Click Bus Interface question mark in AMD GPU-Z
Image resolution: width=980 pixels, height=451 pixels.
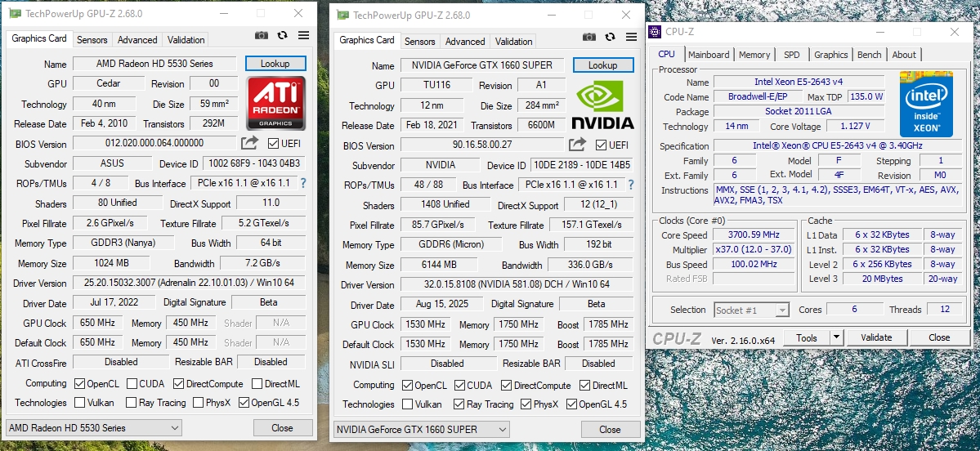click(303, 183)
